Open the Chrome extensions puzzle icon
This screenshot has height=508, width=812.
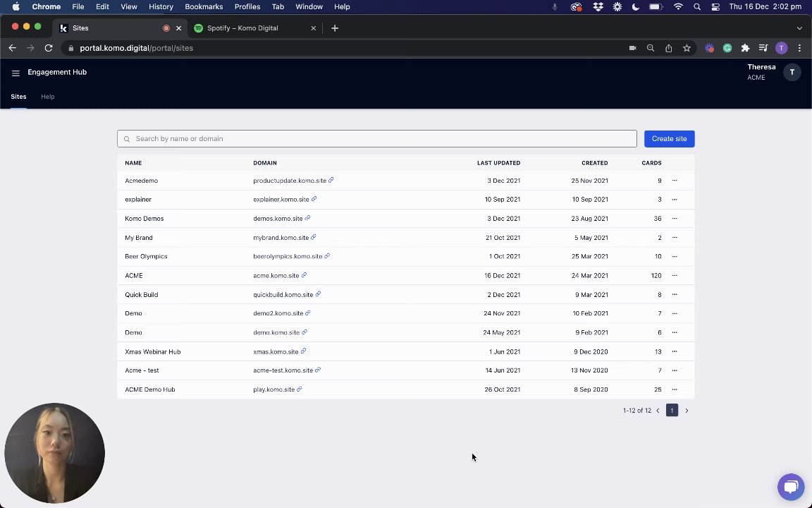[745, 48]
